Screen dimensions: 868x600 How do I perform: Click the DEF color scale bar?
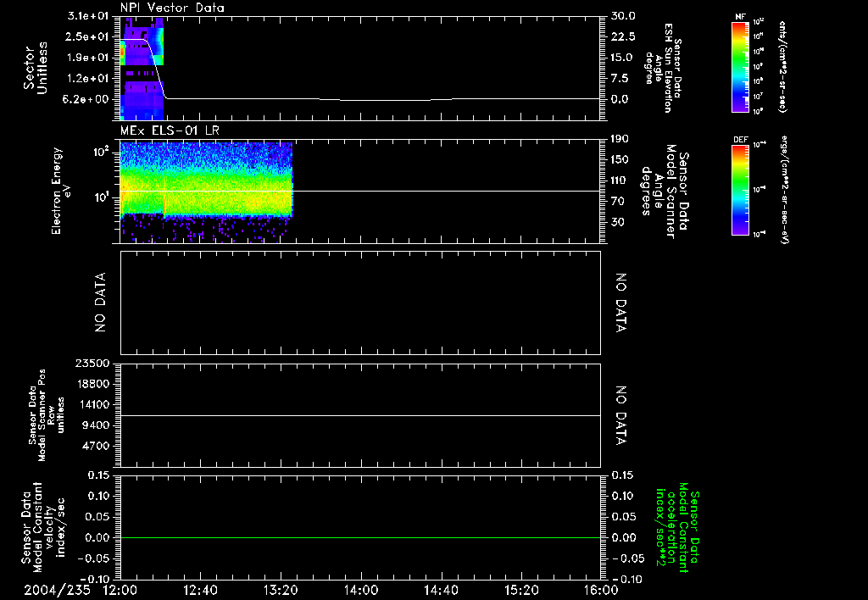[x=740, y=190]
